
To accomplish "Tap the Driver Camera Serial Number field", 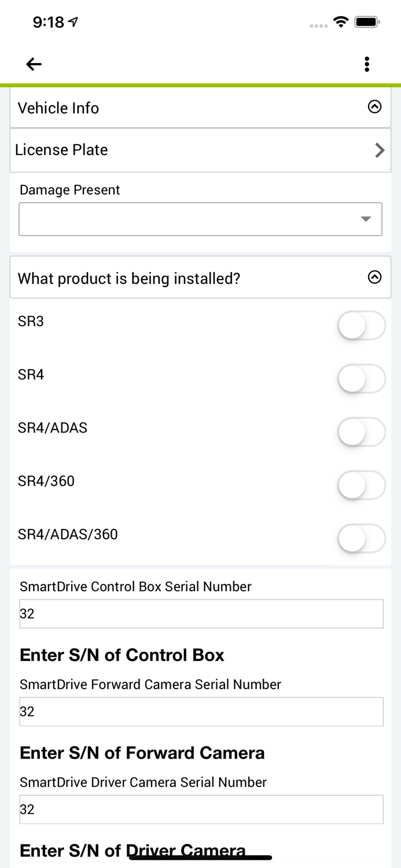I will [201, 810].
